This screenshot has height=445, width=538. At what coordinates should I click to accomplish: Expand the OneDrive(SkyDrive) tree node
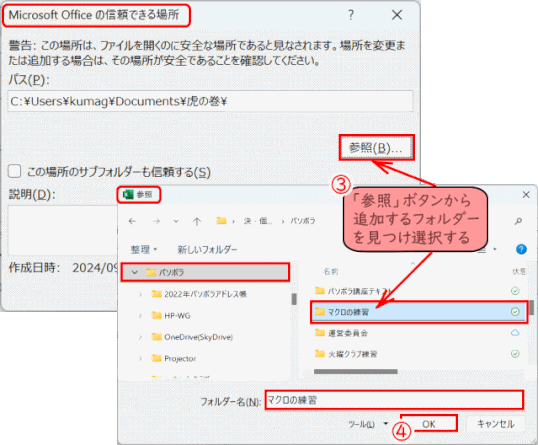[140, 337]
